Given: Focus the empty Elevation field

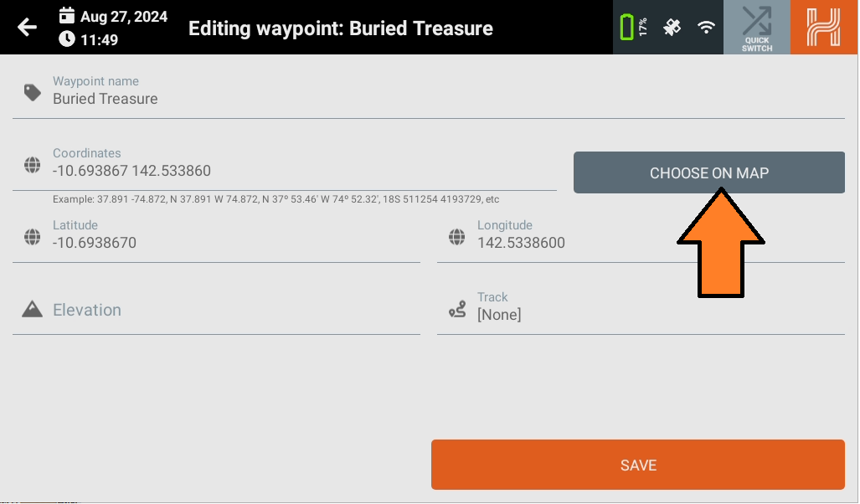Looking at the screenshot, I should point(216,310).
